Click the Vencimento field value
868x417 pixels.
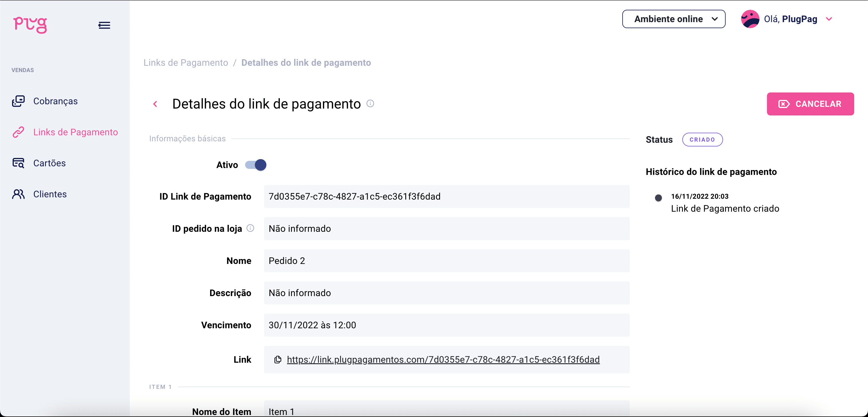click(x=446, y=325)
